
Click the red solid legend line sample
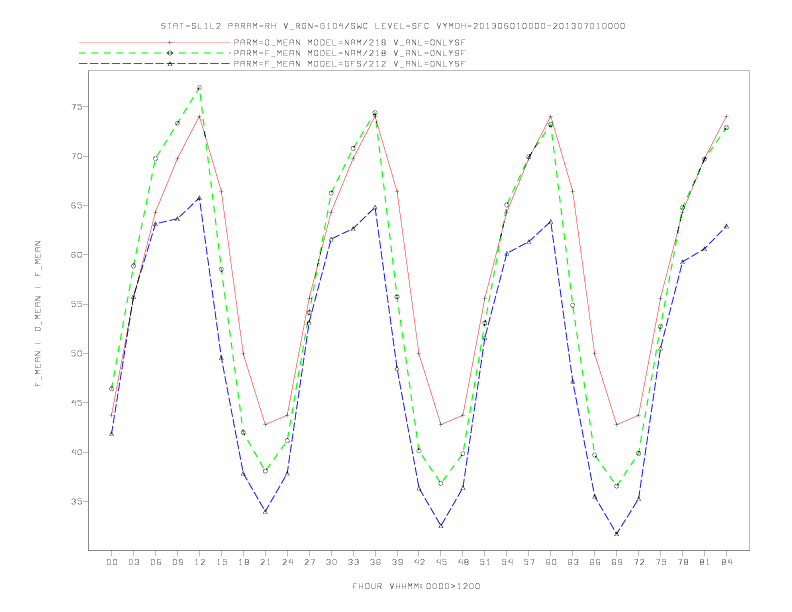tap(155, 42)
